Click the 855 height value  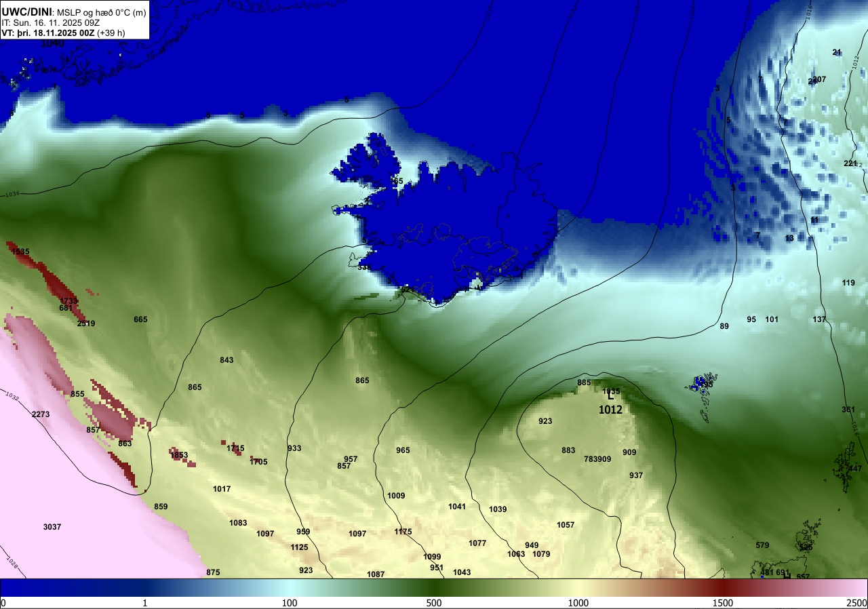[77, 394]
